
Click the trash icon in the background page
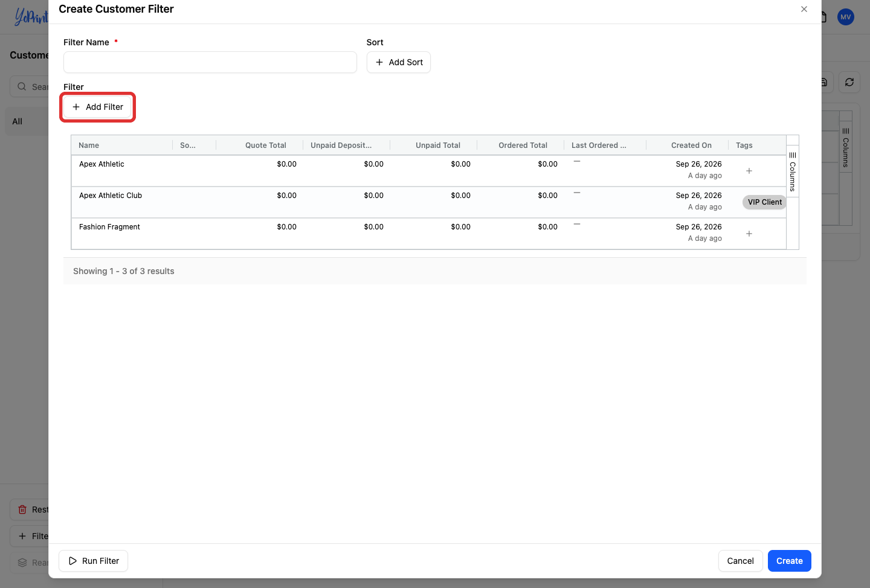click(22, 510)
